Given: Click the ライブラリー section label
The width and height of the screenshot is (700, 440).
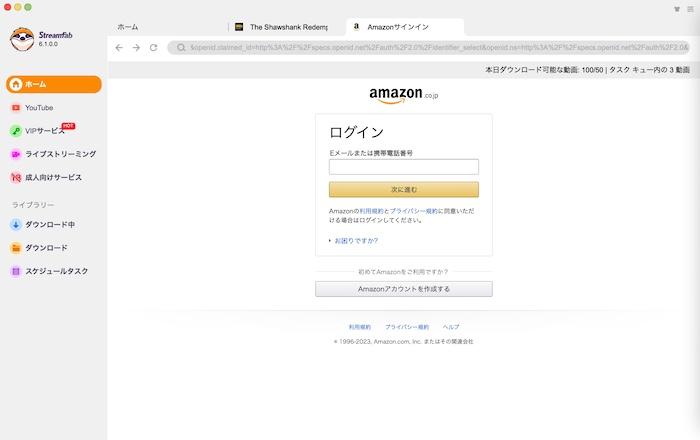Looking at the screenshot, I should point(33,205).
